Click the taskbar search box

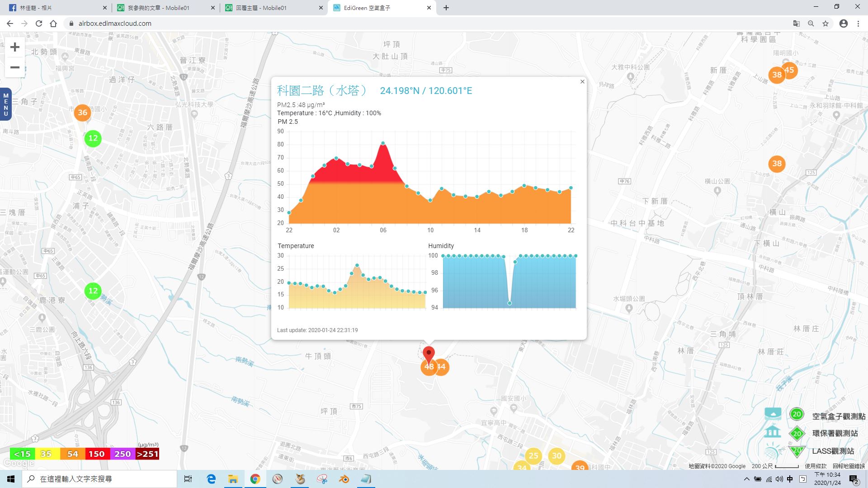click(99, 479)
